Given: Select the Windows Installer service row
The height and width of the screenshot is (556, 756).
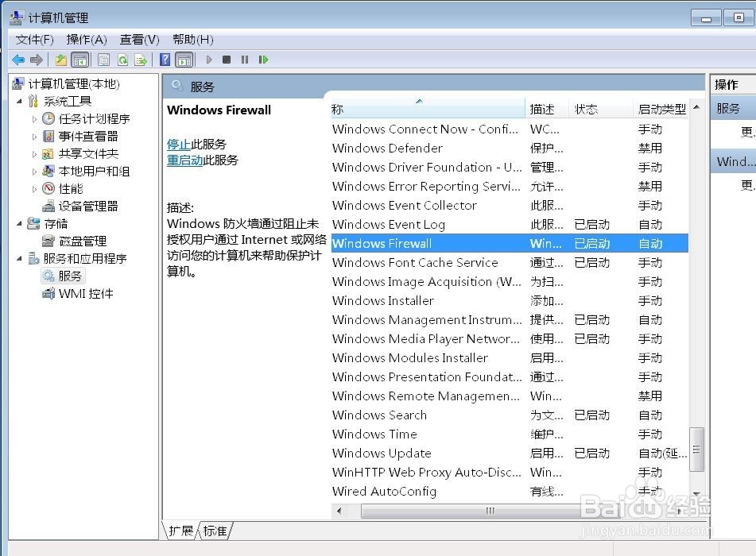Looking at the screenshot, I should tap(510, 301).
